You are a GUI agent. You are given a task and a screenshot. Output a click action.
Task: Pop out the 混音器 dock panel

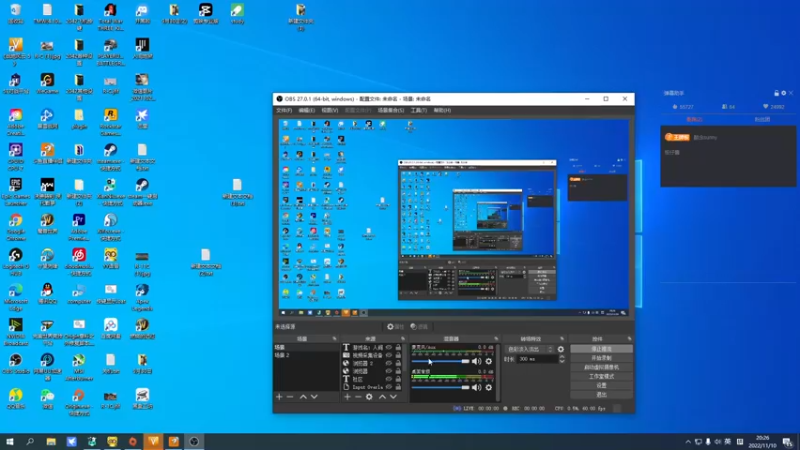pos(496,339)
